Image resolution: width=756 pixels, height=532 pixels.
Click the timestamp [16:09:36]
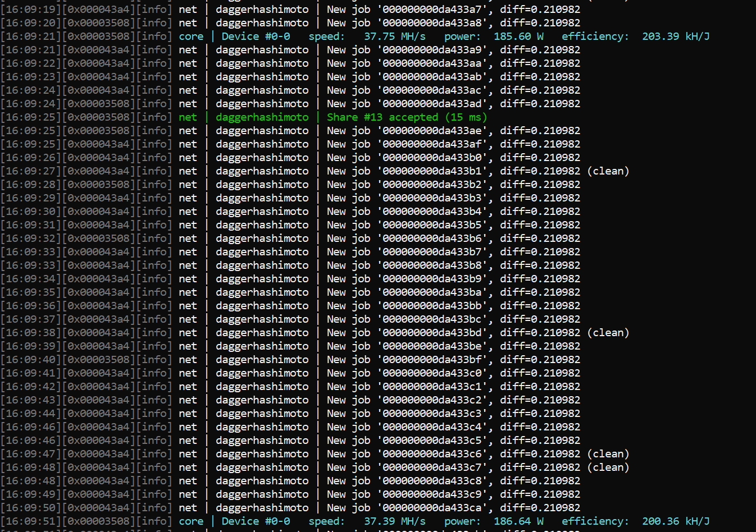click(x=31, y=306)
